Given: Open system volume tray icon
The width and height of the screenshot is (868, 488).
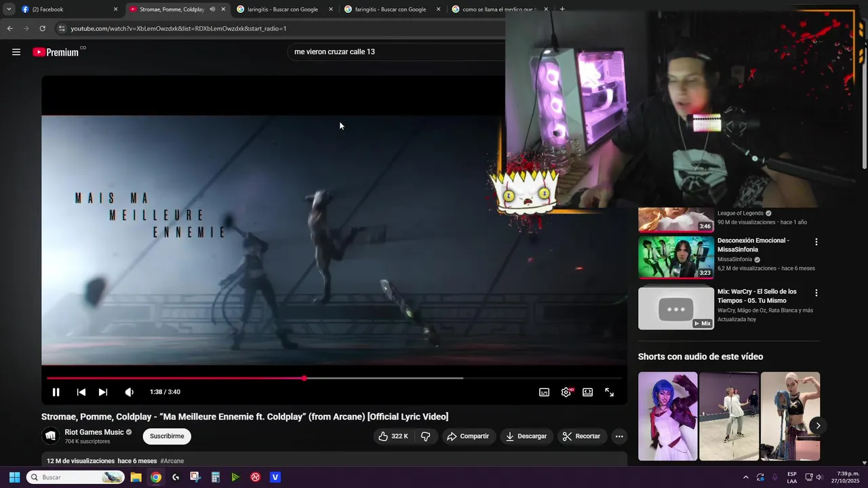Looking at the screenshot, I should click(x=819, y=477).
